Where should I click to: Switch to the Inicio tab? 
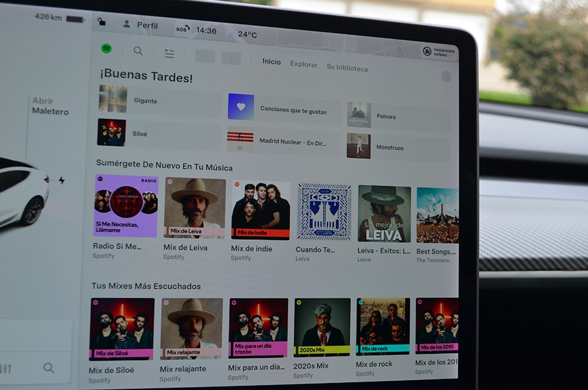pyautogui.click(x=271, y=62)
